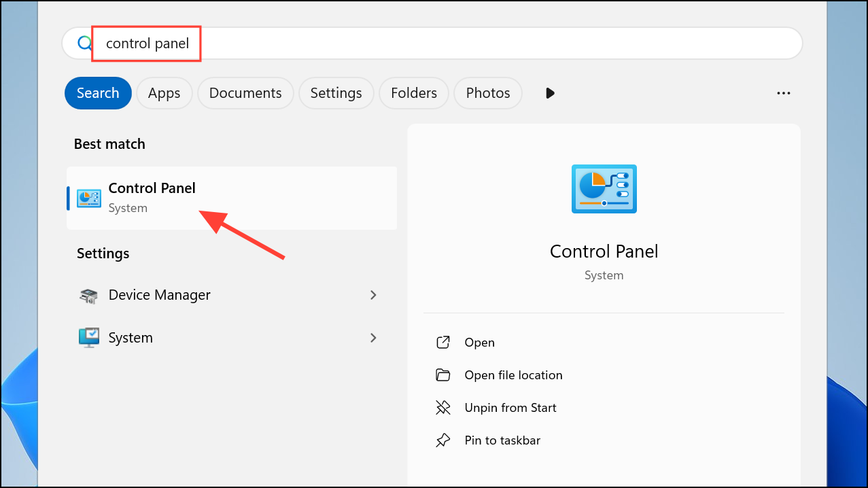
Task: Expand the System result chevron
Action: 373,337
